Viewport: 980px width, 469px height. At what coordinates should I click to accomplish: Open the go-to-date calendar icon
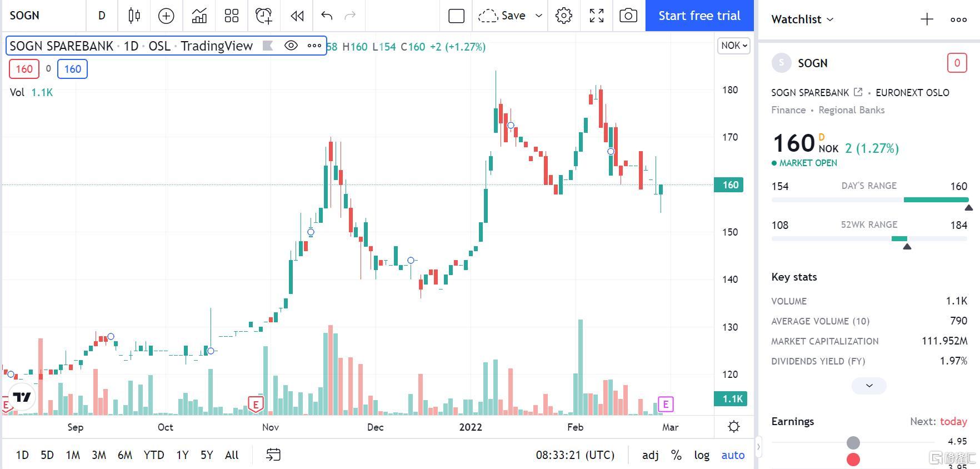(273, 455)
